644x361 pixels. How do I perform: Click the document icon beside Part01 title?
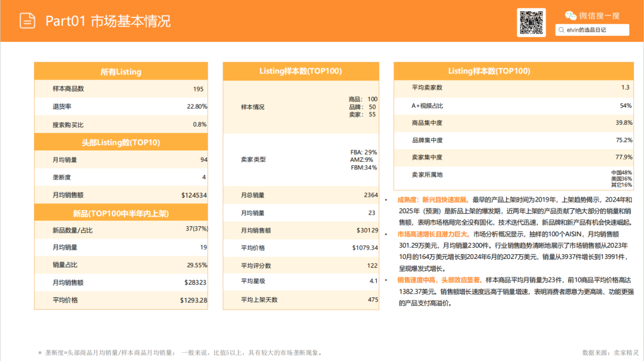click(x=26, y=20)
